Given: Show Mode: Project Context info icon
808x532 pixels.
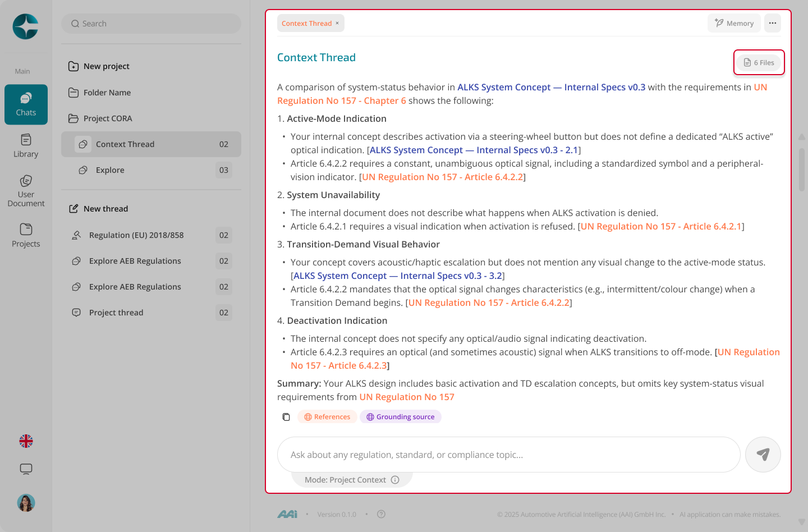Looking at the screenshot, I should click(395, 480).
